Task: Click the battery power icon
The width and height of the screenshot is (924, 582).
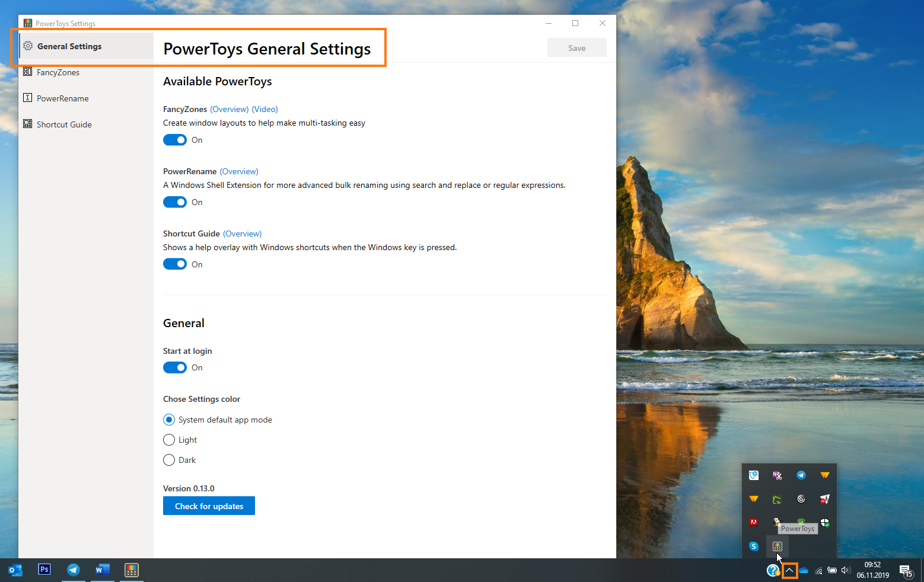Action: point(833,571)
